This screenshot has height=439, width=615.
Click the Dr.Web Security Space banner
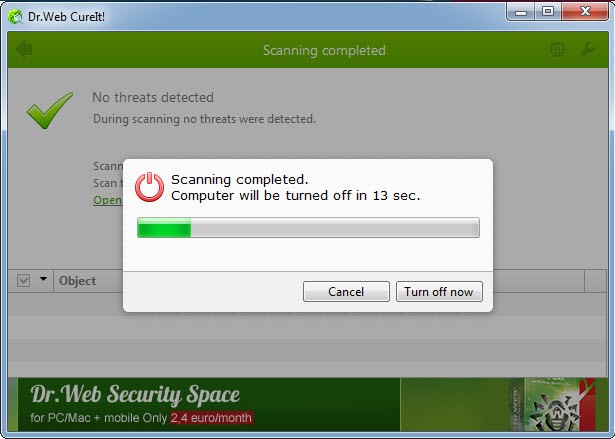coord(308,404)
